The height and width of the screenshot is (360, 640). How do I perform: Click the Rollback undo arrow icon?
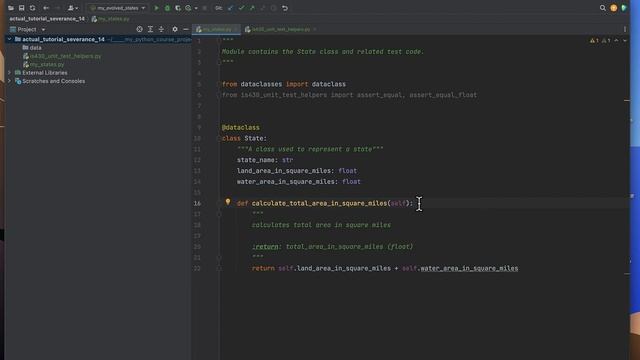tap(285, 8)
